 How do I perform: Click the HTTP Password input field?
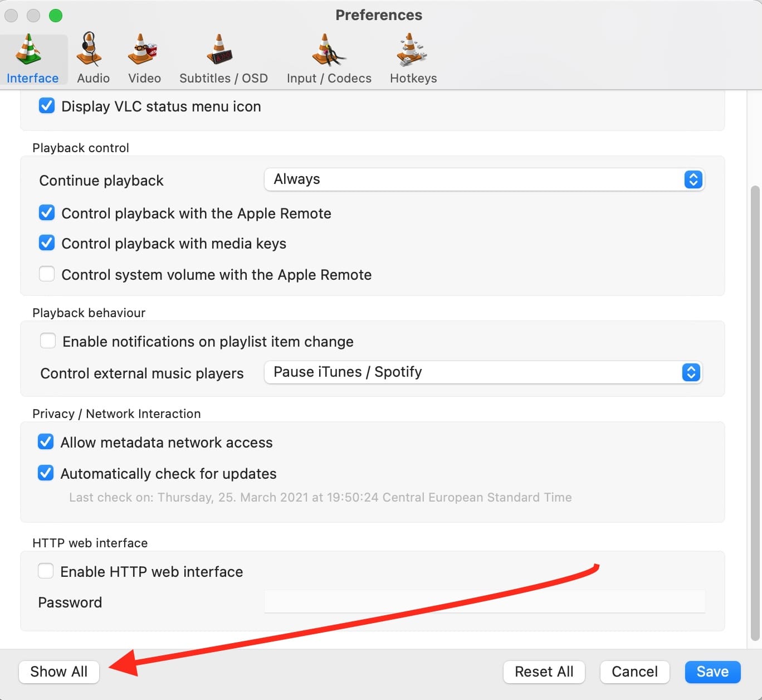(x=484, y=602)
